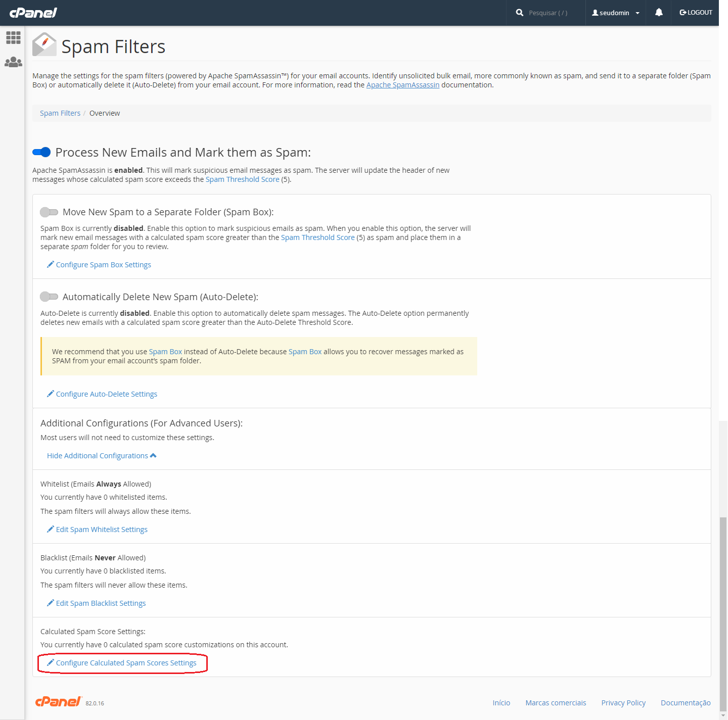Click pencil icon beside Configure Calculated Spam Scores
The image size is (728, 720).
point(51,662)
